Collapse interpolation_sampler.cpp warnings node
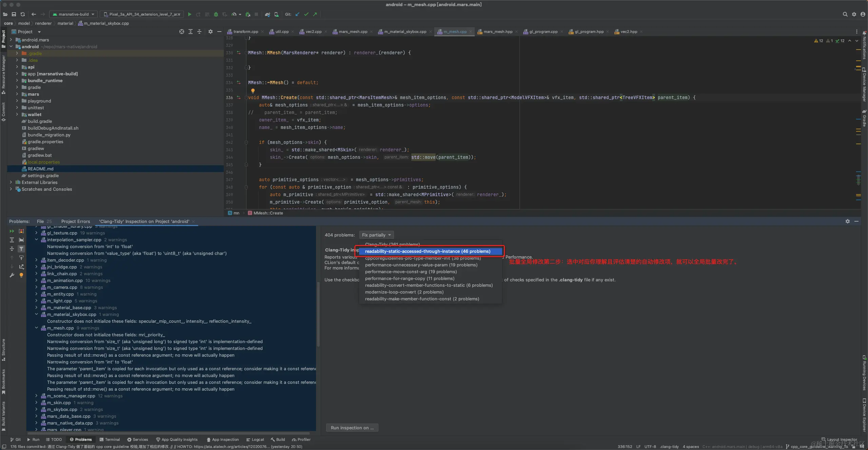The width and height of the screenshot is (868, 450). pos(36,240)
